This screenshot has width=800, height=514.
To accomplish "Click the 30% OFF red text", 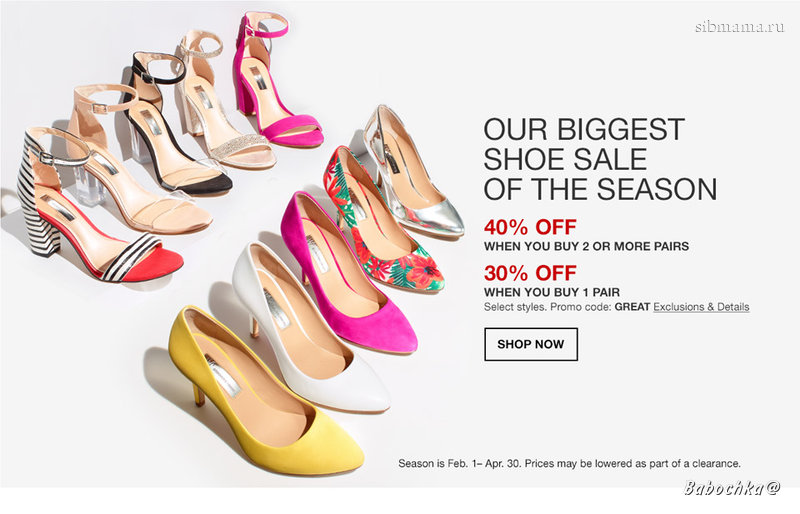I will click(530, 273).
